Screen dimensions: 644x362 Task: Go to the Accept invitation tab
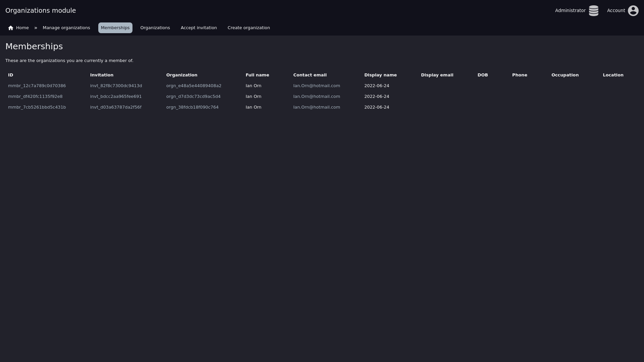(199, 28)
